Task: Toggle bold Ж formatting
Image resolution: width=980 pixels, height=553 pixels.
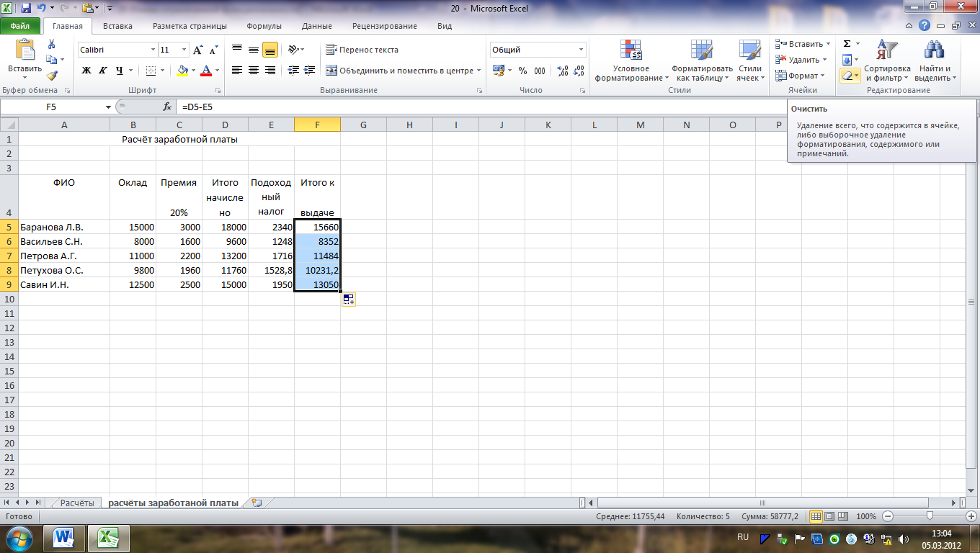Action: pyautogui.click(x=86, y=70)
